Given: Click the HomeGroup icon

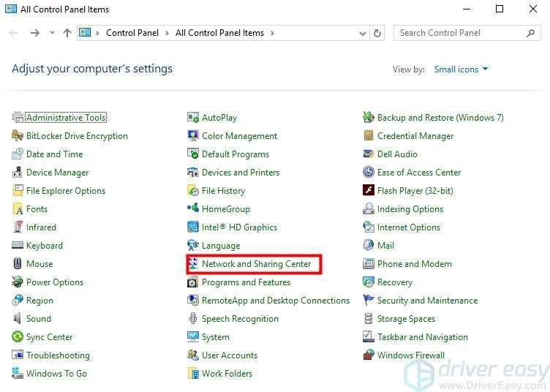Looking at the screenshot, I should [193, 208].
